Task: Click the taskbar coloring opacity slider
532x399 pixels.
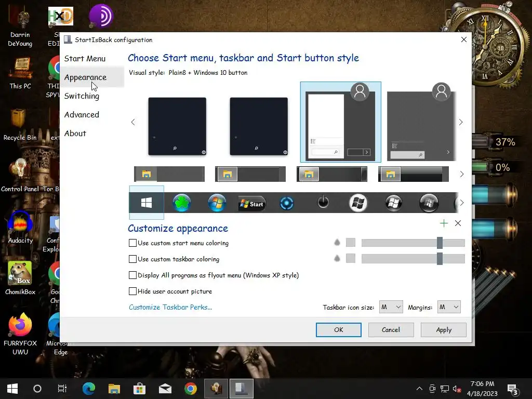Action: click(413, 259)
